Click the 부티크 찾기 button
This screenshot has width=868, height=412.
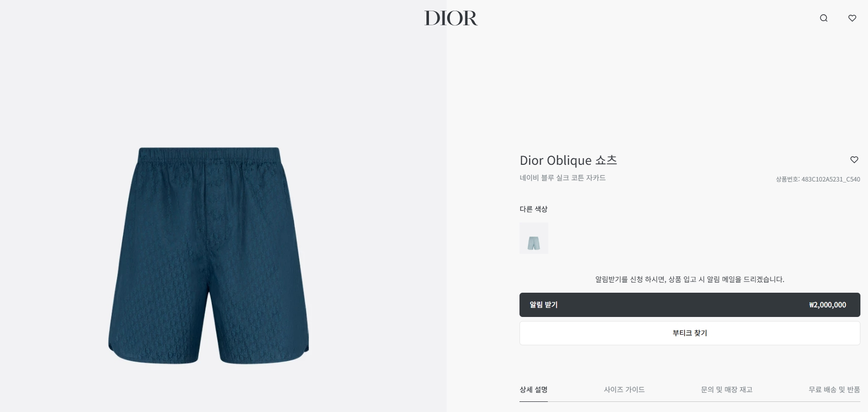pos(690,333)
